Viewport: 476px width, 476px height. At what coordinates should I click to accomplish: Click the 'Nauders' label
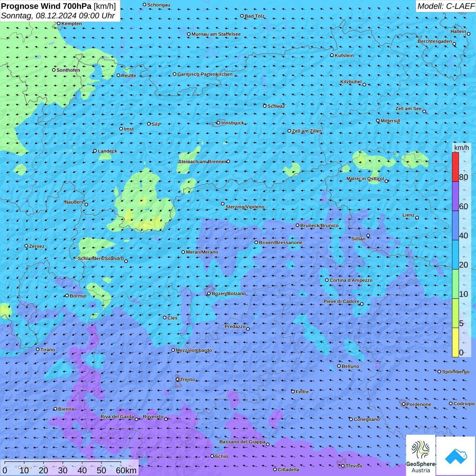[74, 202]
